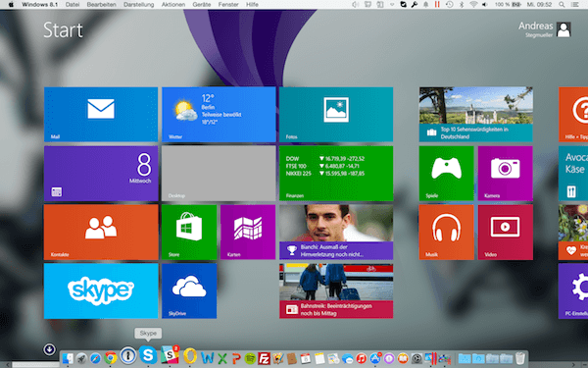This screenshot has width=588, height=368.
Task: Click the clock showing Mi. 09:52
Action: click(539, 5)
